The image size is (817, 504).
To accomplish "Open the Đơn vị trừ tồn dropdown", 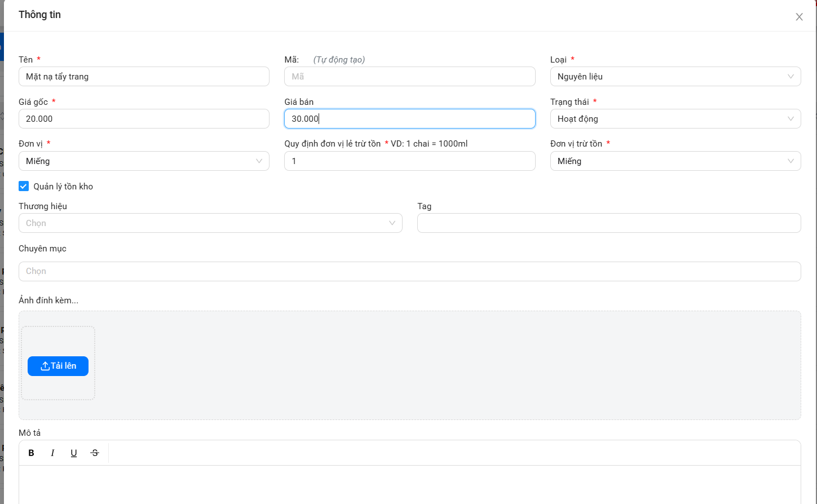I will (675, 161).
